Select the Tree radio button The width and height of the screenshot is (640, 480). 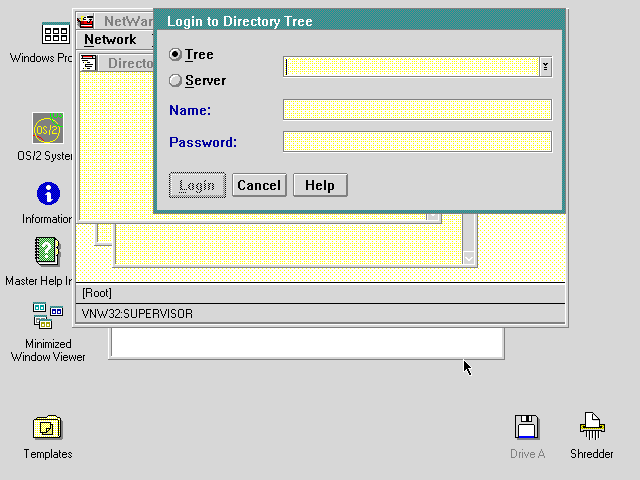tap(175, 54)
